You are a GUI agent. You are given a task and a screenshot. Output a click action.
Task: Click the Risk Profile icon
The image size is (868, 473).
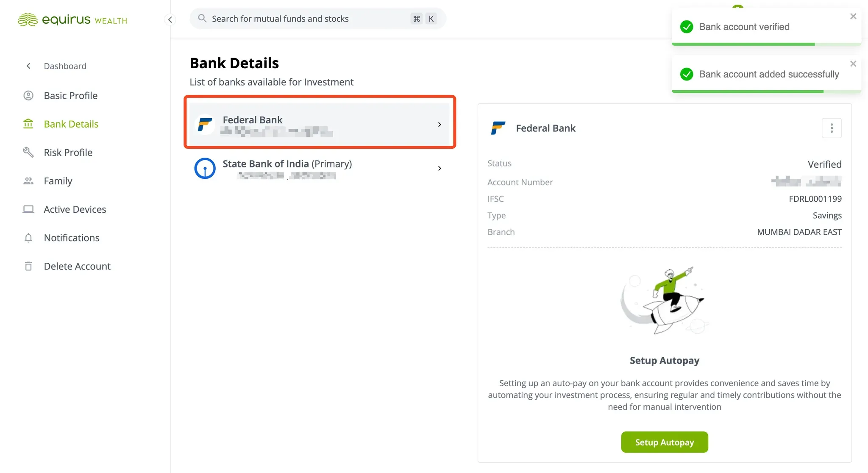pyautogui.click(x=28, y=153)
